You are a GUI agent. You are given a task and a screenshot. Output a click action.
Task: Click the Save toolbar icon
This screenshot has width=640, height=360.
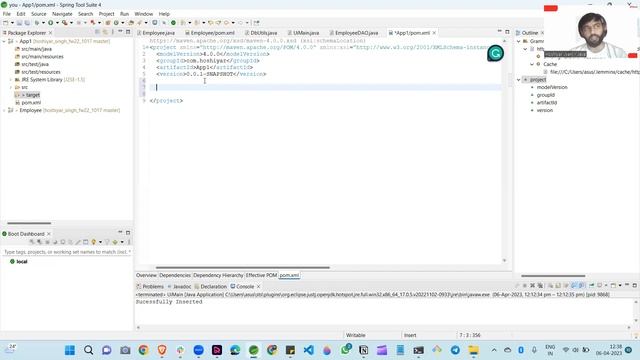click(x=19, y=23)
